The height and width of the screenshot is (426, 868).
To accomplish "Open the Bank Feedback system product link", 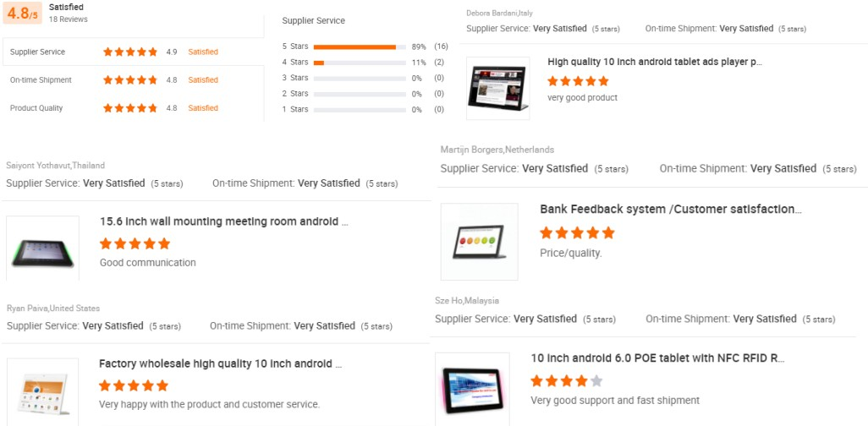I will click(671, 209).
